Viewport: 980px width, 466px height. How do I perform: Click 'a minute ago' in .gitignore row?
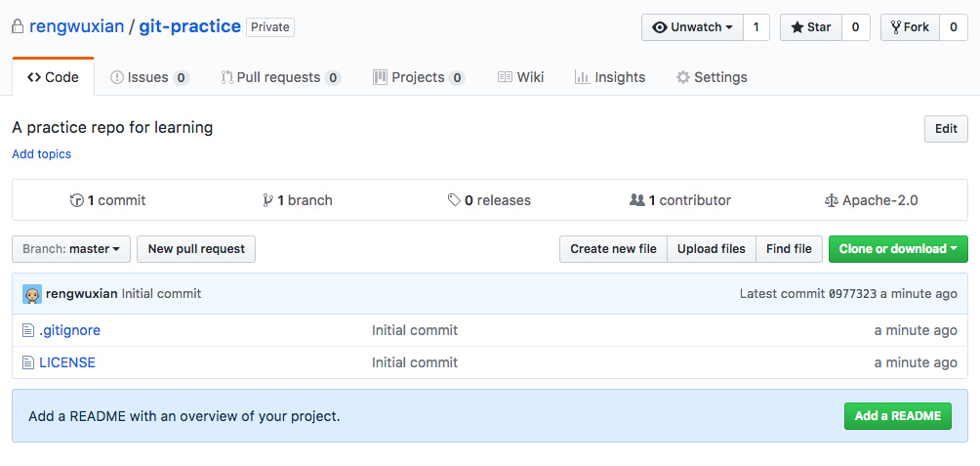click(x=916, y=330)
